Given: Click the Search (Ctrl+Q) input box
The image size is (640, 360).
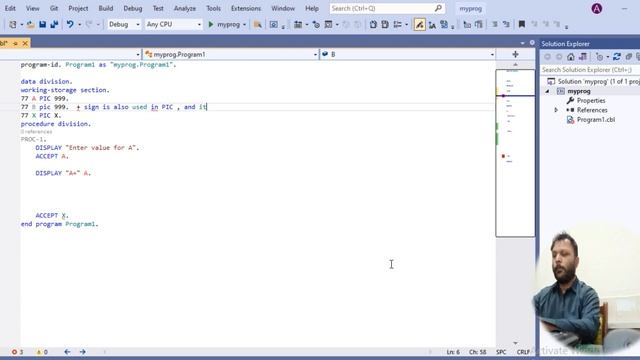Looking at the screenshot, I should click(387, 8).
